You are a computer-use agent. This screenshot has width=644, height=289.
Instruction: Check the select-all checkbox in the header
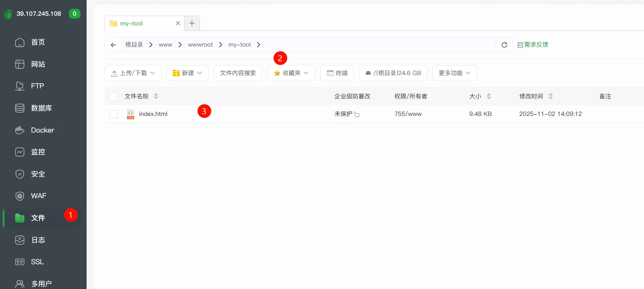point(114,96)
